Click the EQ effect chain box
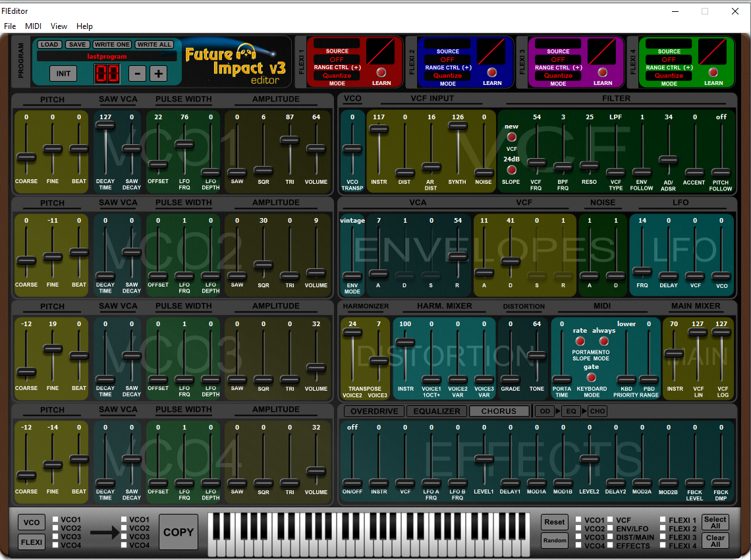The height and width of the screenshot is (560, 751). [571, 411]
